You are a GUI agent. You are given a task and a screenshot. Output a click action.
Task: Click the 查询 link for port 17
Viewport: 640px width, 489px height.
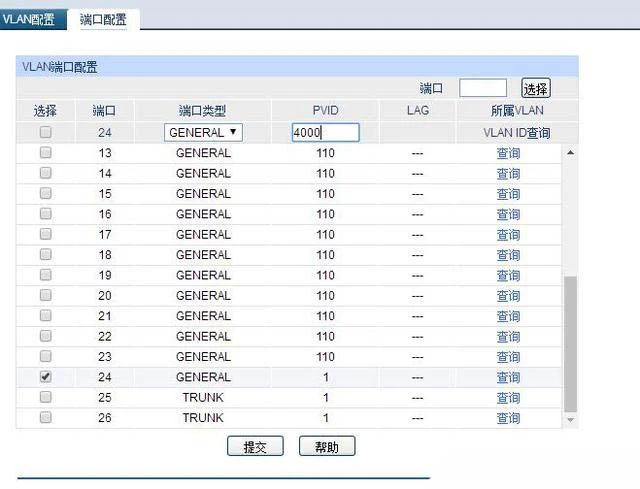(508, 235)
